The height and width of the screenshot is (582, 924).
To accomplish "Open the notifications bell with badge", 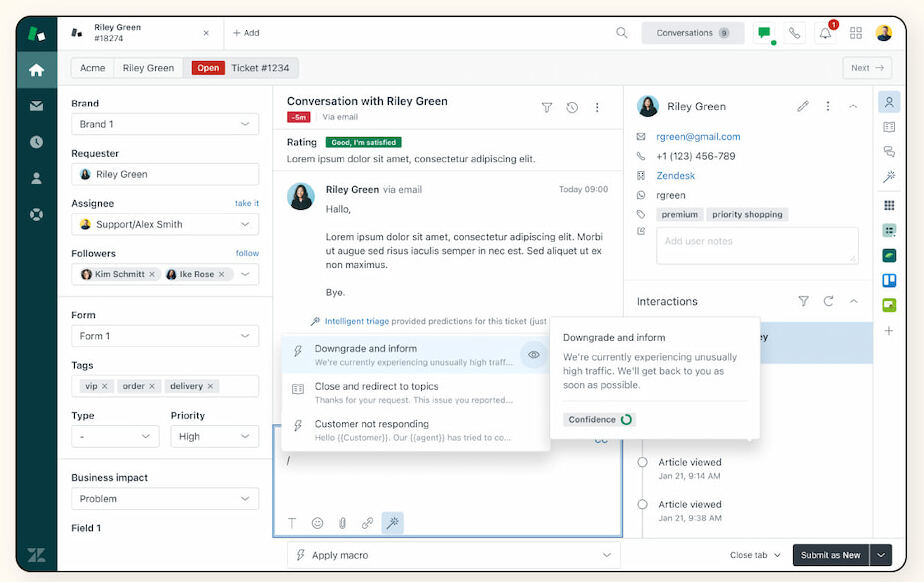I will coord(823,32).
